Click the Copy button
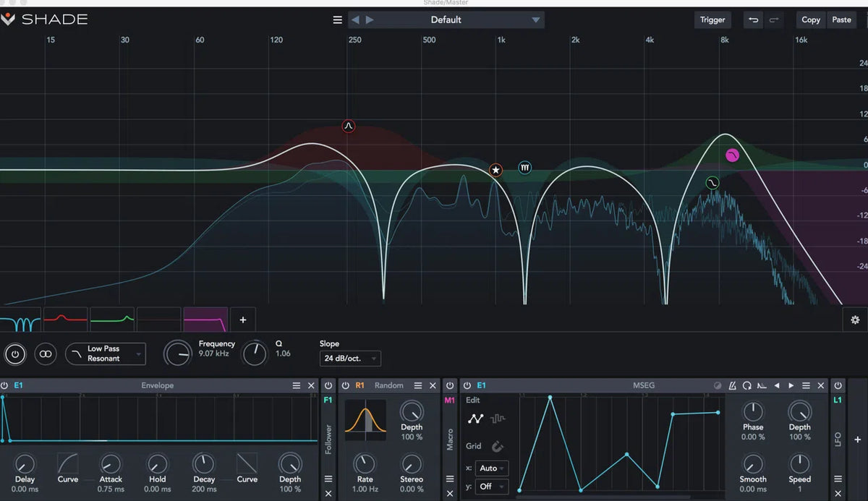This screenshot has width=868, height=501. tap(811, 20)
